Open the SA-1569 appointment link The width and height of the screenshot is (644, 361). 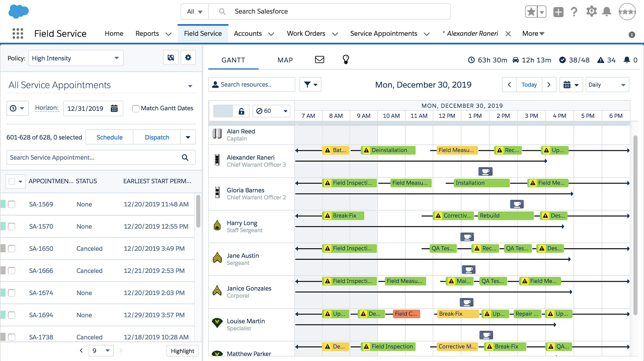41,204
